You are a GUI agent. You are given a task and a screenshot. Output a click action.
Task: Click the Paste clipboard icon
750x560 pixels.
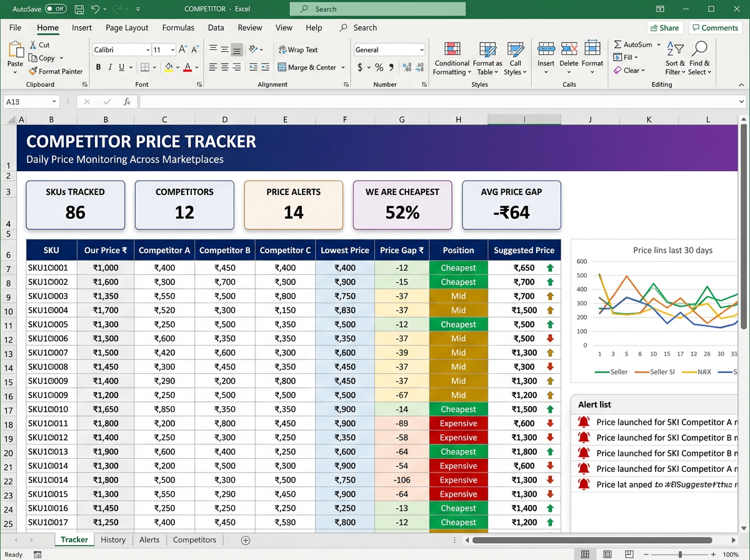click(x=16, y=50)
